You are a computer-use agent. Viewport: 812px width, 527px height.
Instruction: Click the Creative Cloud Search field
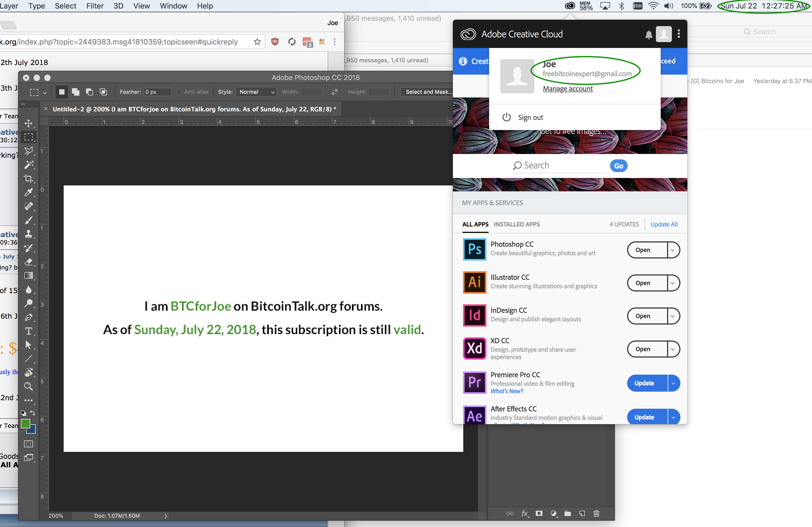[x=559, y=165]
